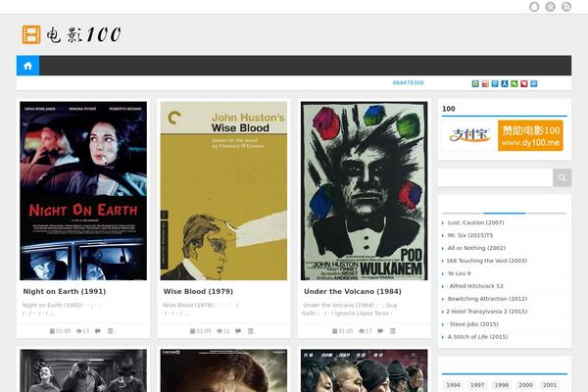Open comments icon under Under the Volcano
The height and width of the screenshot is (392, 588).
pos(380,331)
